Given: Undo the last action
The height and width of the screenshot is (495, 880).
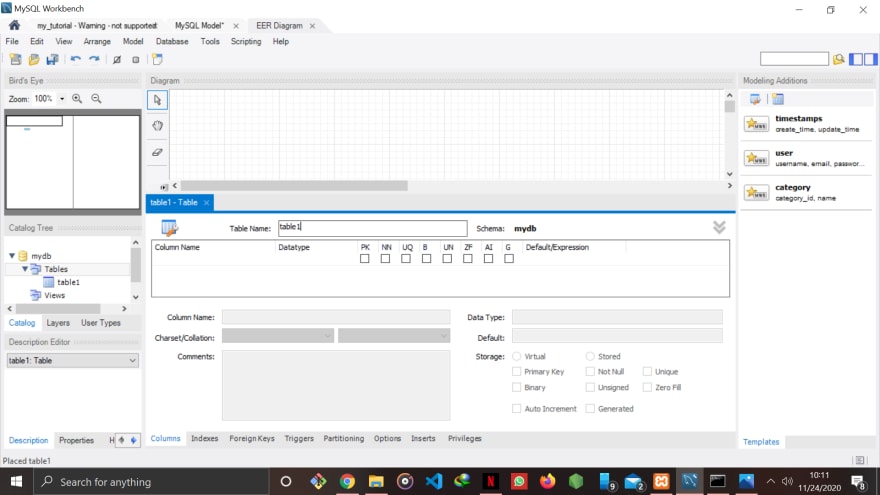Looking at the screenshot, I should [x=76, y=59].
